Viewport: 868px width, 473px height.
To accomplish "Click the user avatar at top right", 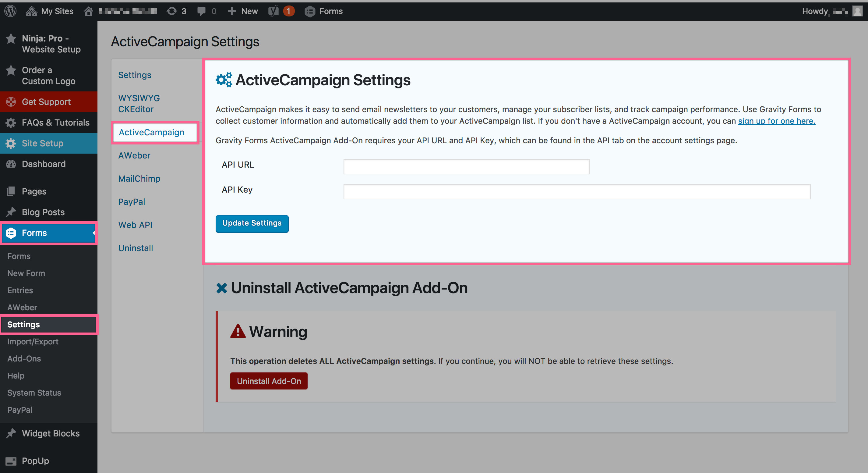I will 858,11.
